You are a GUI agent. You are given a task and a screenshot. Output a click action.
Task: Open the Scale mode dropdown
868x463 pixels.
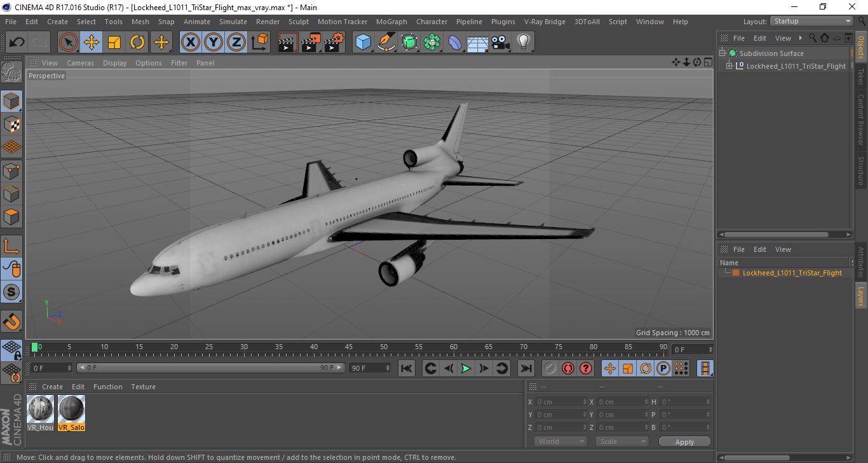pos(621,441)
